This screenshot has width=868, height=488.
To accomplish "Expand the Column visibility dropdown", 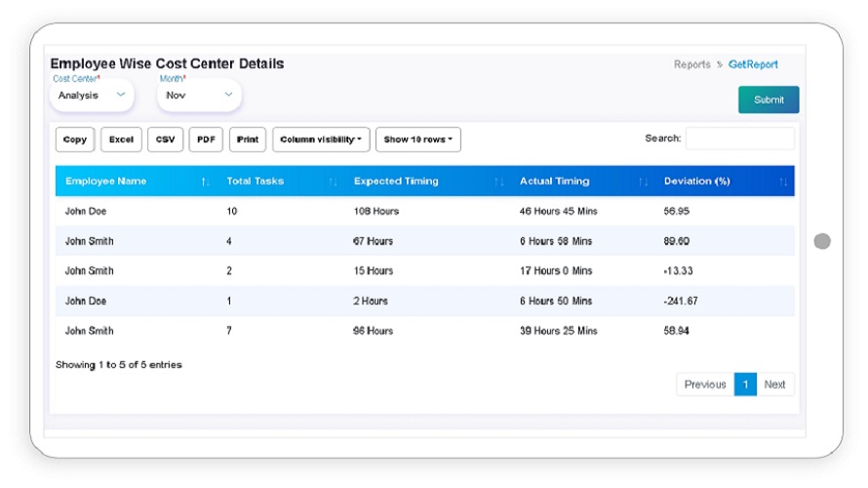I will (x=321, y=140).
